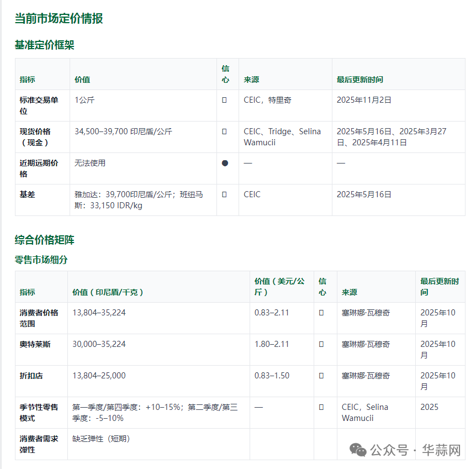Click the confidence symbol beside 标准交易单位
Screen dimensions: 476x469
tap(226, 98)
